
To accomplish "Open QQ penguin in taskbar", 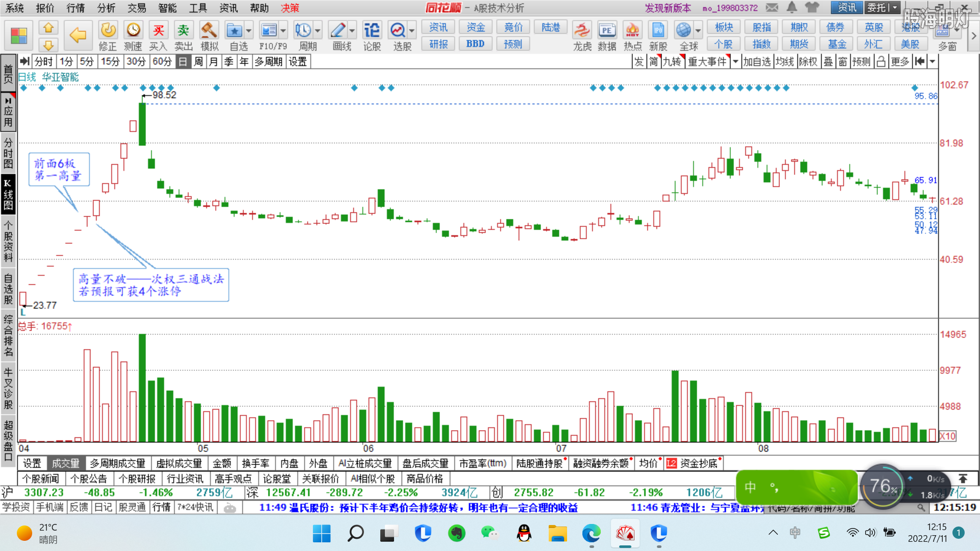I will tap(524, 534).
